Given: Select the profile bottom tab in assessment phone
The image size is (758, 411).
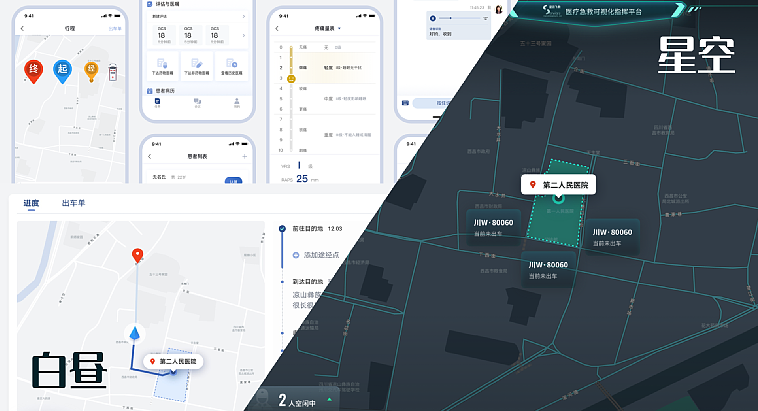Looking at the screenshot, I should [x=237, y=103].
